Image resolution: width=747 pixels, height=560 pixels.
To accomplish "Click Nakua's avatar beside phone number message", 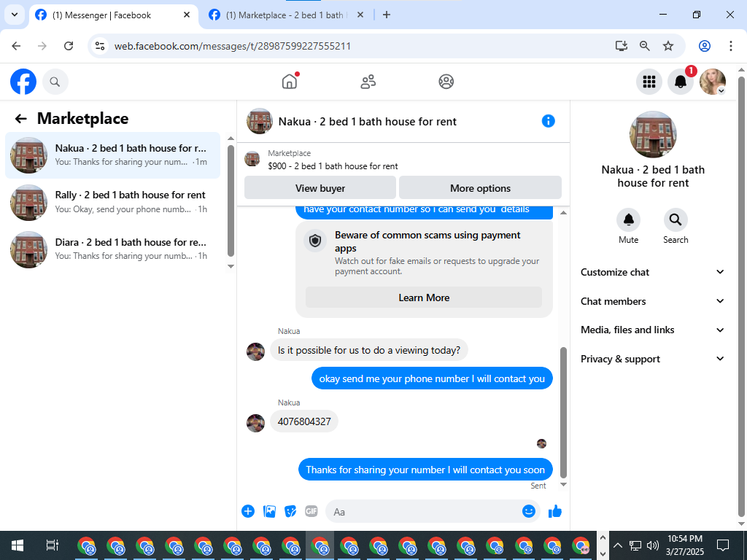I will pos(255,423).
